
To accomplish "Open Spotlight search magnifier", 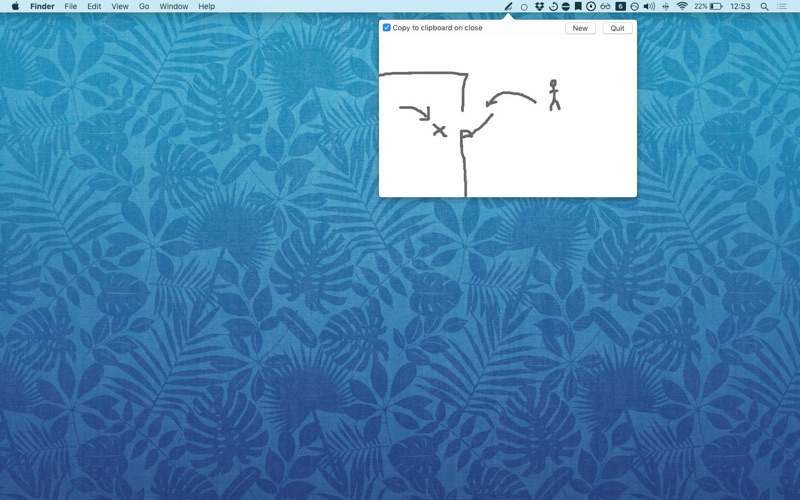I will pos(765,6).
